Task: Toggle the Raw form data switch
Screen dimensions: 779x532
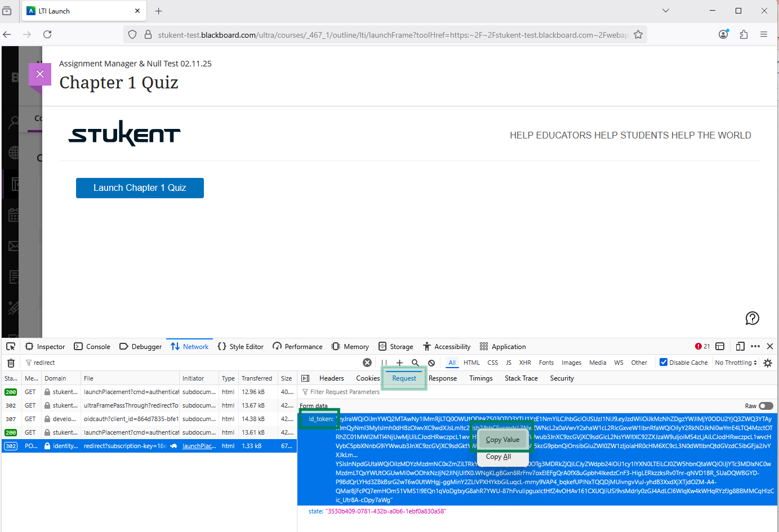Action: [x=765, y=406]
